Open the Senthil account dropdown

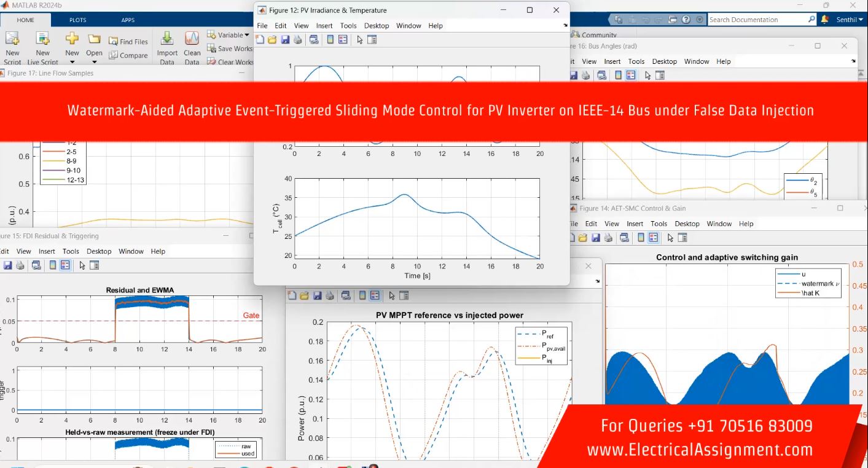[850, 20]
